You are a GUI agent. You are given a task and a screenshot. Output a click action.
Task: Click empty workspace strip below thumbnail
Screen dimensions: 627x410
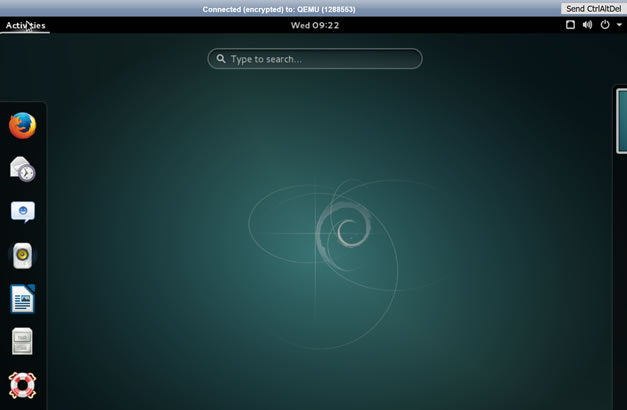tap(621, 280)
